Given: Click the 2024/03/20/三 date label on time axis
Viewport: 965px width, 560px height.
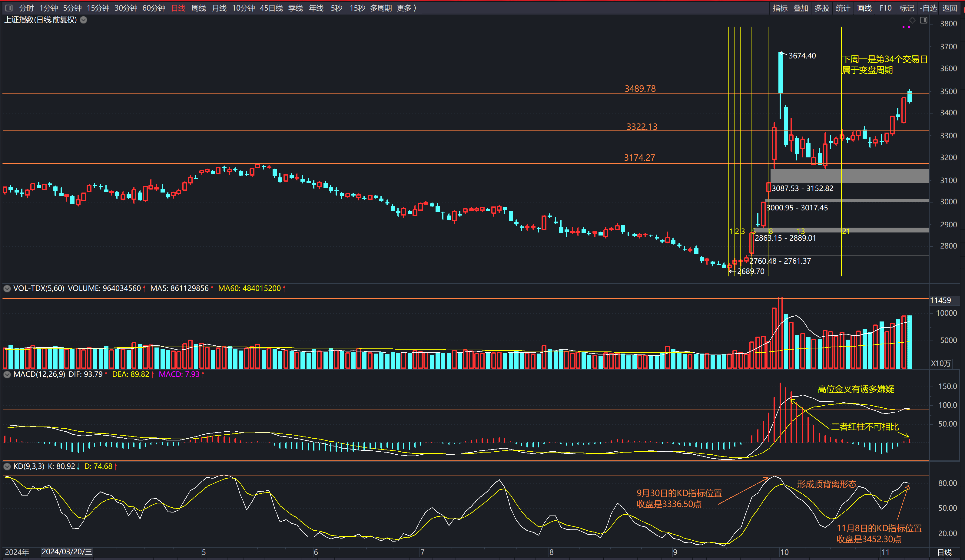Looking at the screenshot, I should tap(67, 552).
